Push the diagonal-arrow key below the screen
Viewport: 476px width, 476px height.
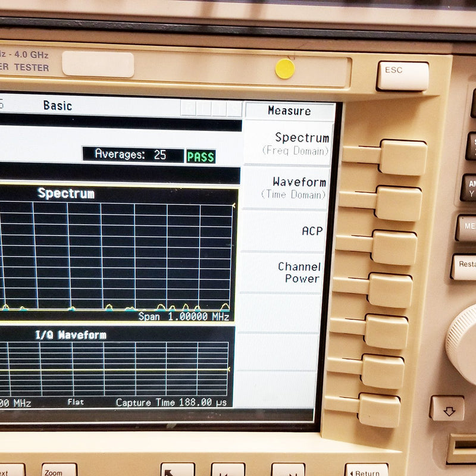pos(177,469)
